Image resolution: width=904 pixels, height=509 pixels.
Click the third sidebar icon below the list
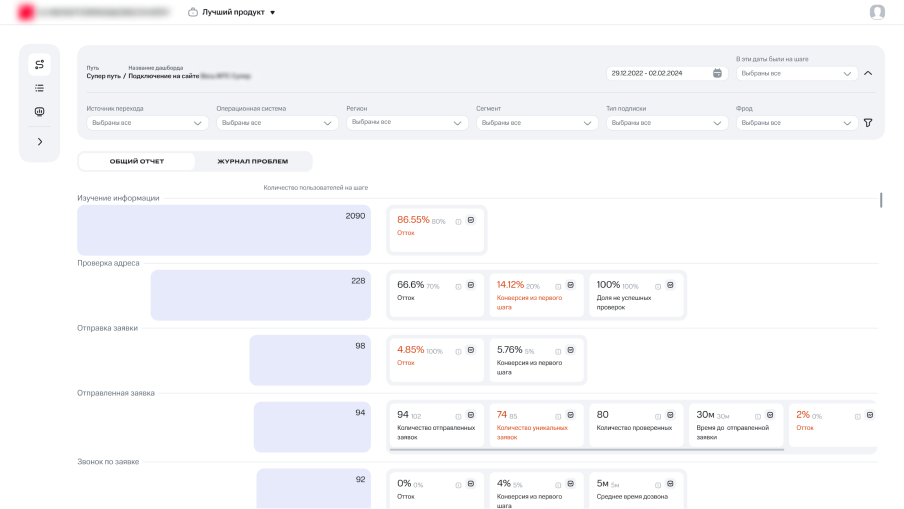(39, 112)
